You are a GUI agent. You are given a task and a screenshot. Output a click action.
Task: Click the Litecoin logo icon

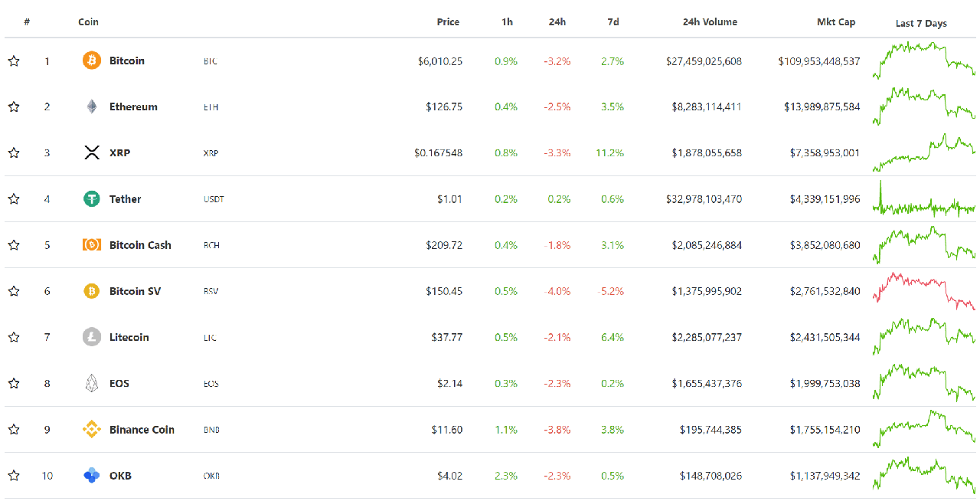pos(92,337)
